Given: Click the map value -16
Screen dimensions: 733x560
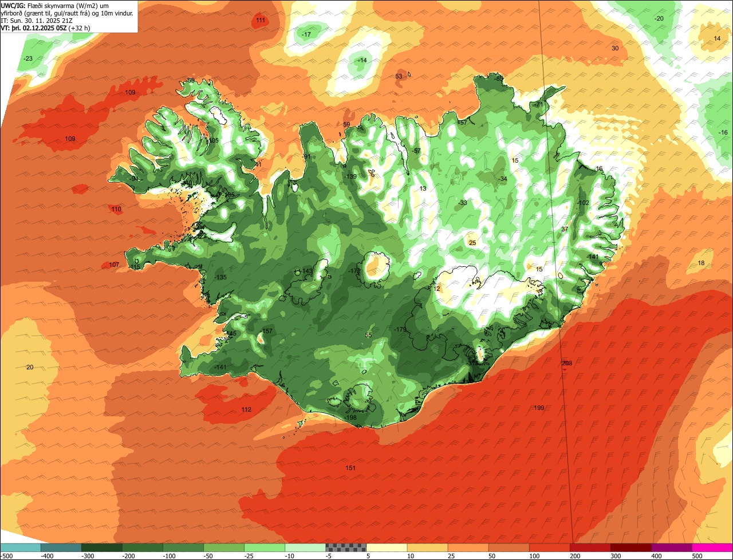Looking at the screenshot, I should coord(723,132).
